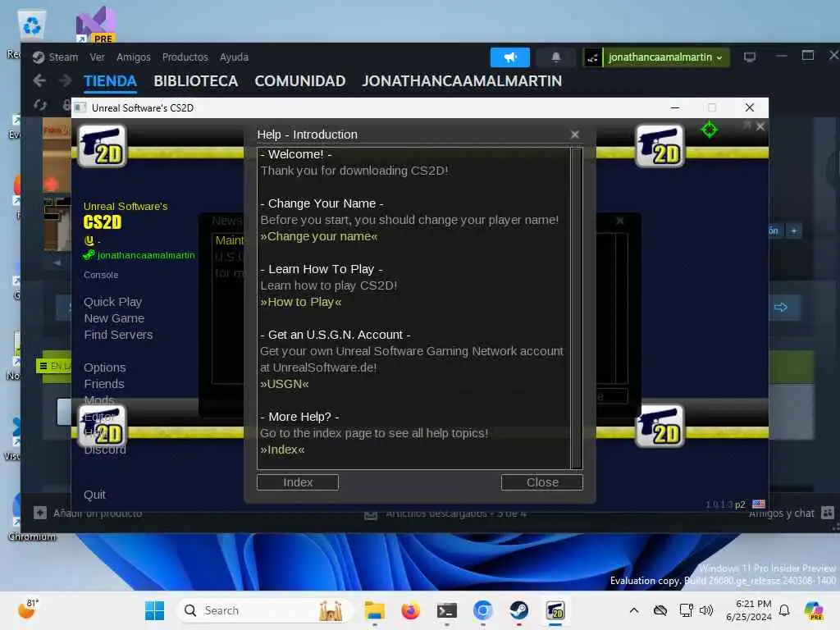Viewport: 840px width, 630px height.
Task: Click the taskbar Search box
Action: pyautogui.click(x=264, y=610)
